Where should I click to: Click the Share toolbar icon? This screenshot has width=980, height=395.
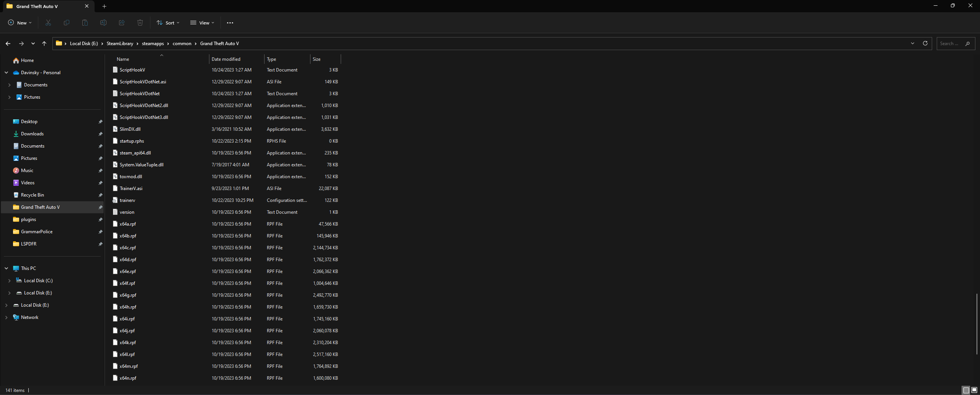point(121,23)
